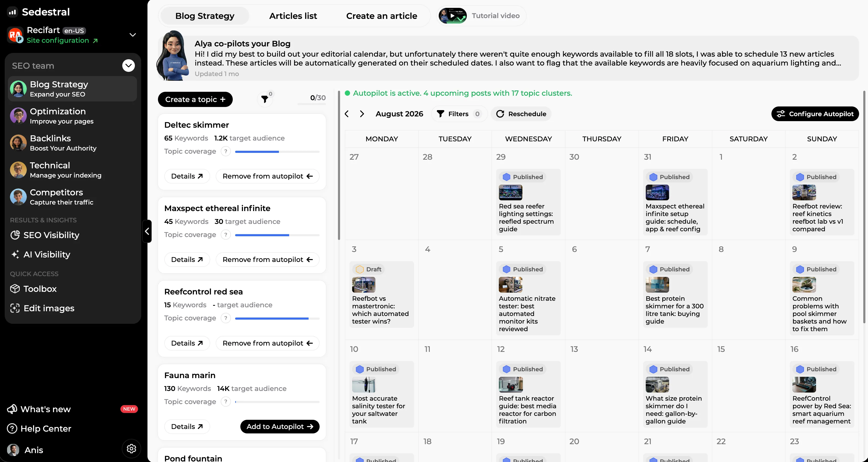Click the SEO Visibility chart icon
Image resolution: width=868 pixels, height=462 pixels.
(x=15, y=235)
